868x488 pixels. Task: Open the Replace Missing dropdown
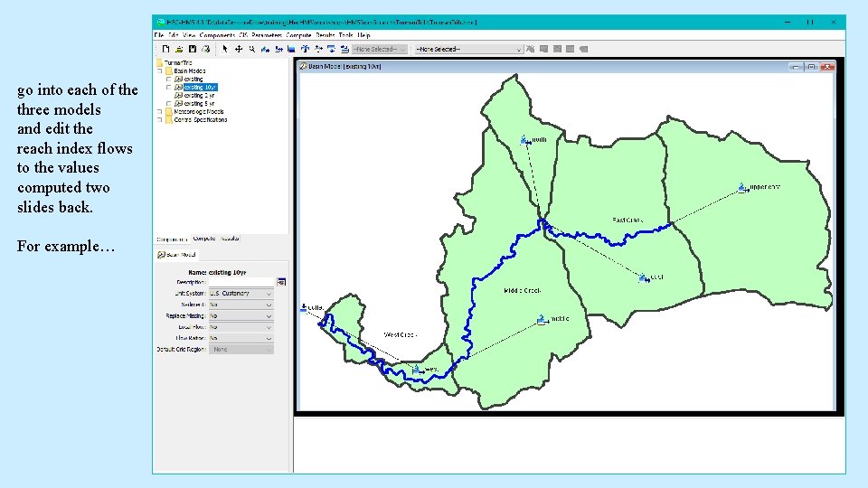coord(241,316)
